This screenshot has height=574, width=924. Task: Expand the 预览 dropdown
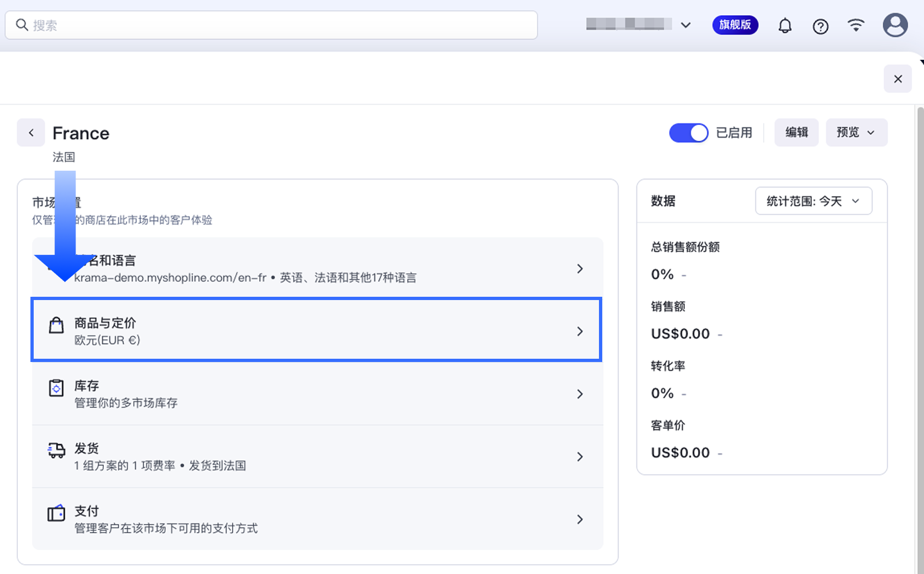tap(856, 133)
